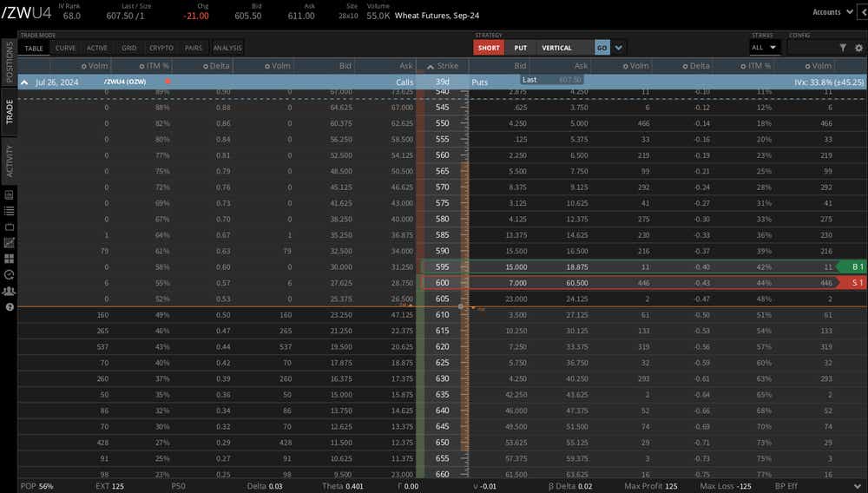Click the B 1 buy leg tag
This screenshot has height=493, width=868.
(852, 266)
